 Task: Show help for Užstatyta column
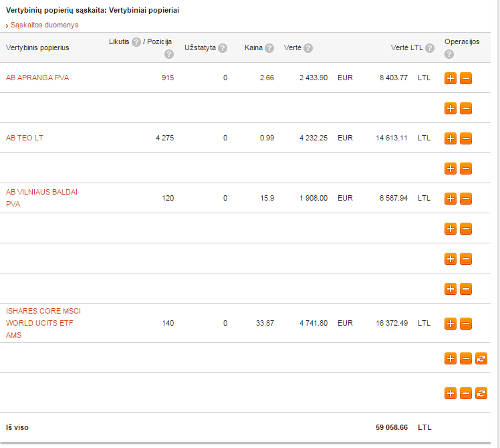tap(223, 48)
